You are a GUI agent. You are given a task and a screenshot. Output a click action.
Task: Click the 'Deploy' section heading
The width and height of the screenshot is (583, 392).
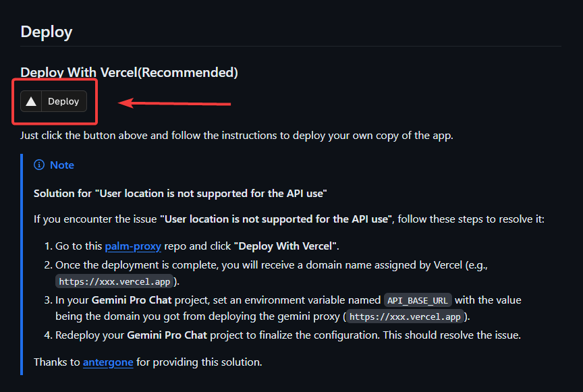click(x=47, y=32)
